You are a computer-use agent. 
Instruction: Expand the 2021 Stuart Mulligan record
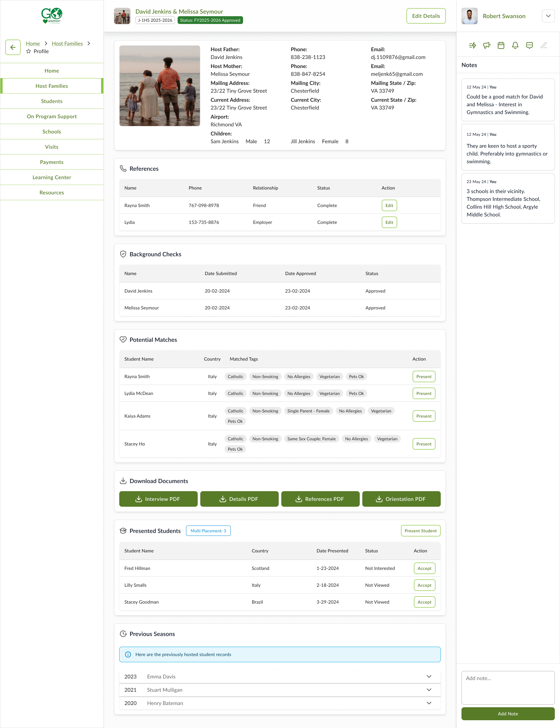click(x=429, y=690)
